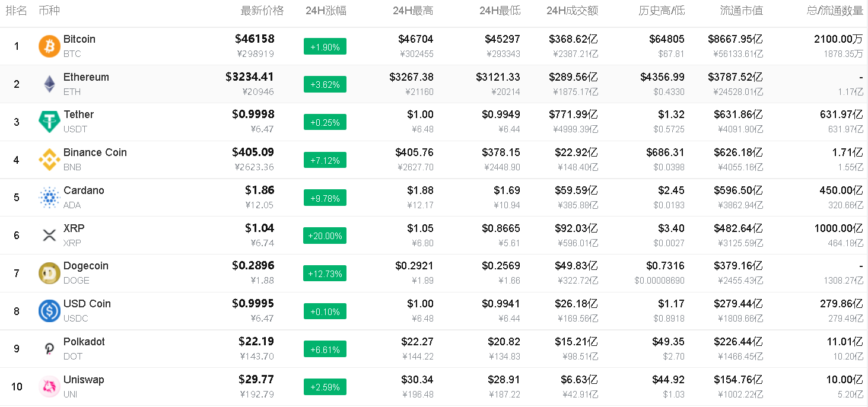Open the Uniswap name link

pos(84,380)
